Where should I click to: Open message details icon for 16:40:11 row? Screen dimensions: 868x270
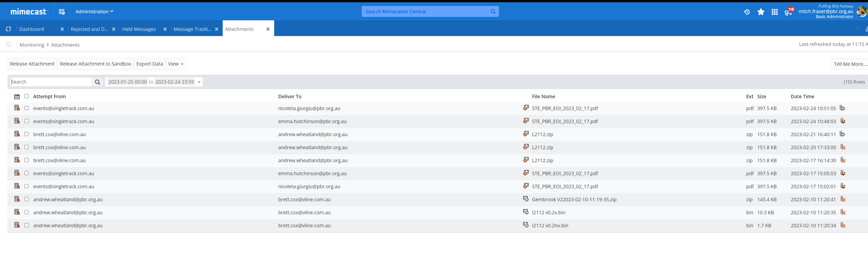click(x=17, y=134)
